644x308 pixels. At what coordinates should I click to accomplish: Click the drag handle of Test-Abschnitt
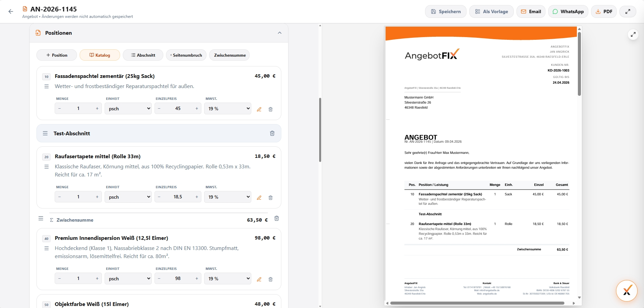(45, 133)
